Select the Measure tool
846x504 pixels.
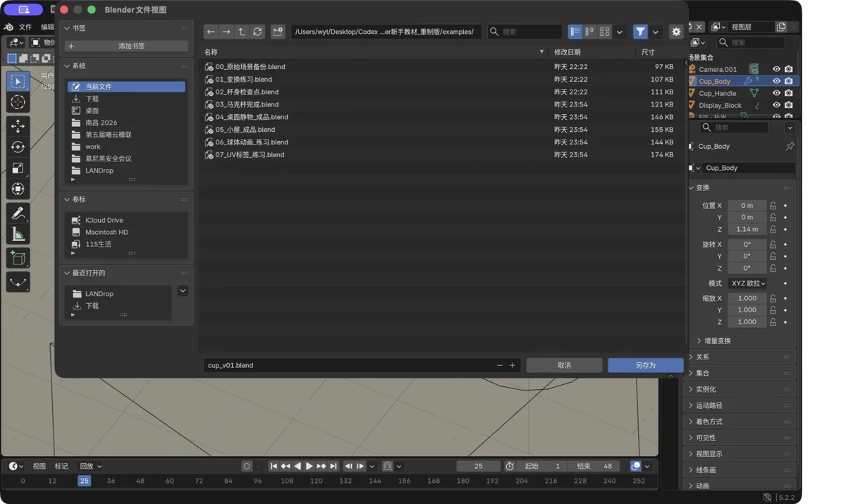18,235
